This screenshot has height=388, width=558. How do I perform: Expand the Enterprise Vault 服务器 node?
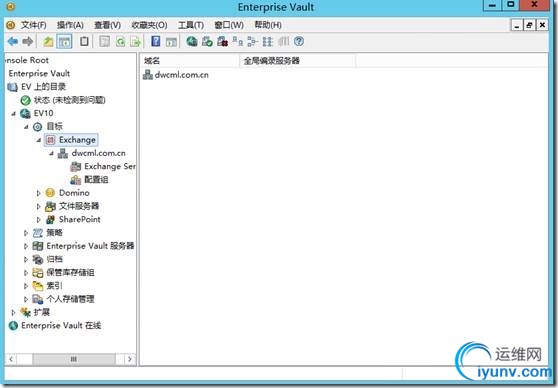point(26,246)
